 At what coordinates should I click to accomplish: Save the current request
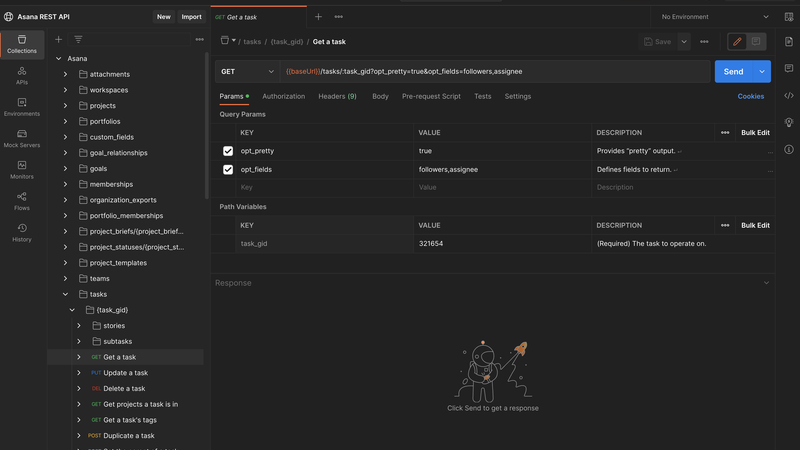[x=658, y=42]
